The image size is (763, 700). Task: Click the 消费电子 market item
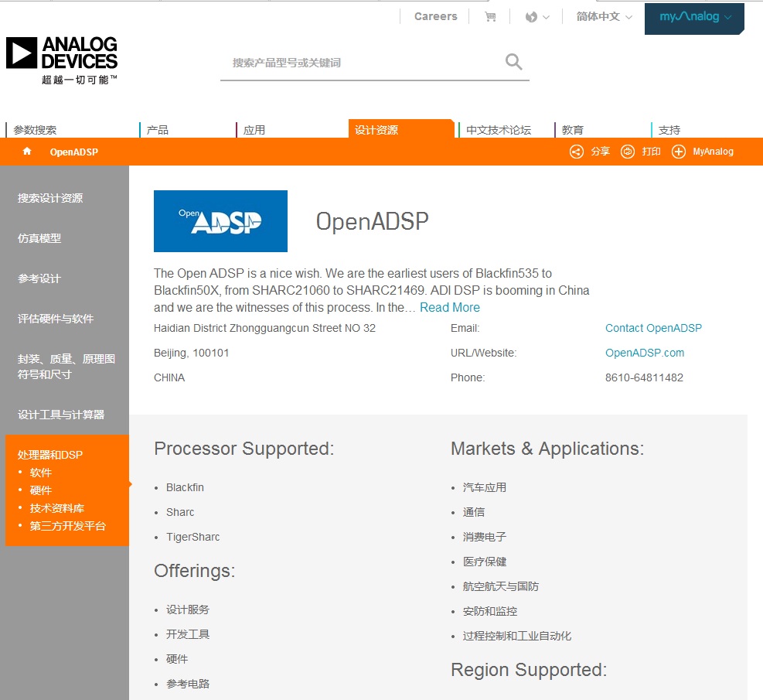pos(485,537)
